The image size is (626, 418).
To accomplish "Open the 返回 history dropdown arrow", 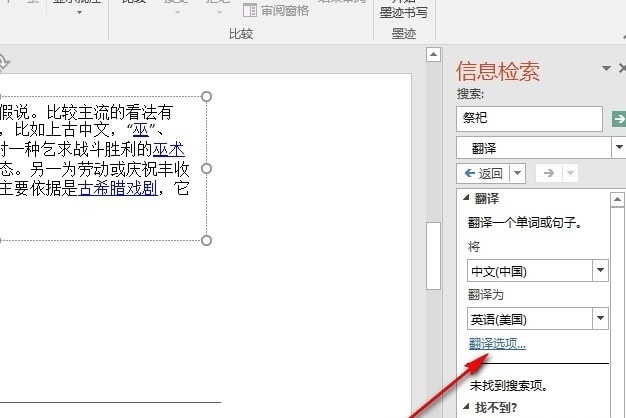I will [x=518, y=173].
